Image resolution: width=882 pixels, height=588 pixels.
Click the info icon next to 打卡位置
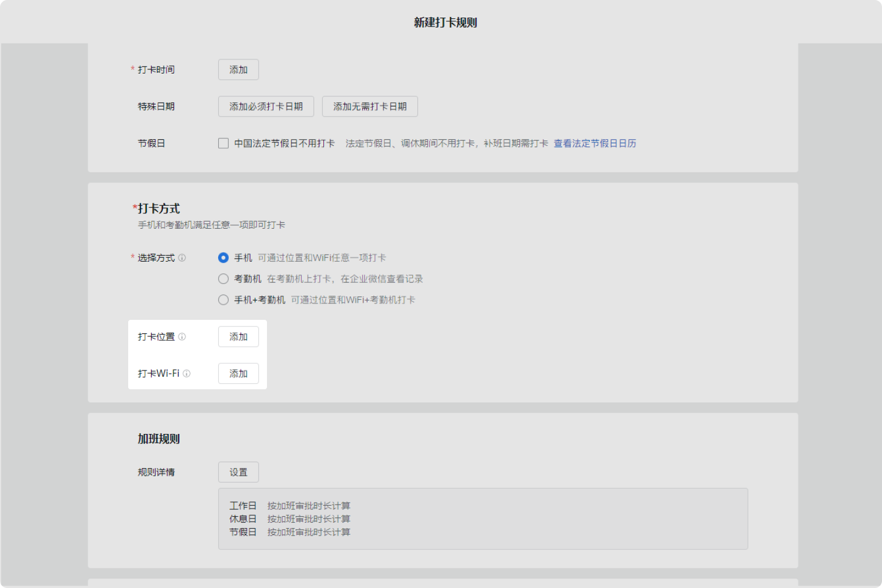182,337
